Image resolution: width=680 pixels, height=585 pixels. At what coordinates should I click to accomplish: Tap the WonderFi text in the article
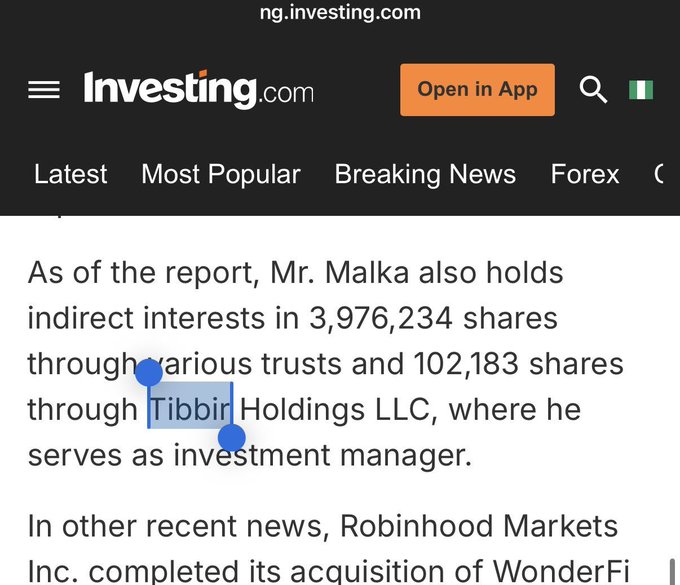[x=561, y=571]
